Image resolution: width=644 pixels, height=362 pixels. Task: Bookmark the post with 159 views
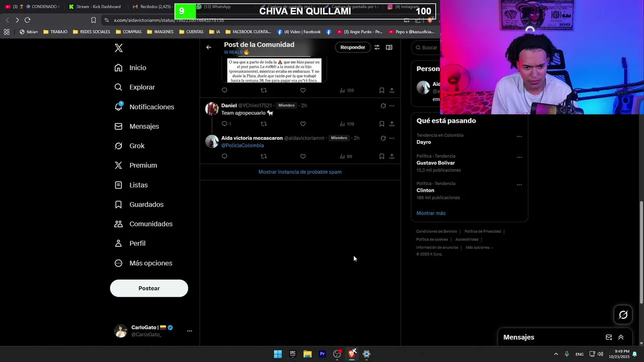pos(381,90)
